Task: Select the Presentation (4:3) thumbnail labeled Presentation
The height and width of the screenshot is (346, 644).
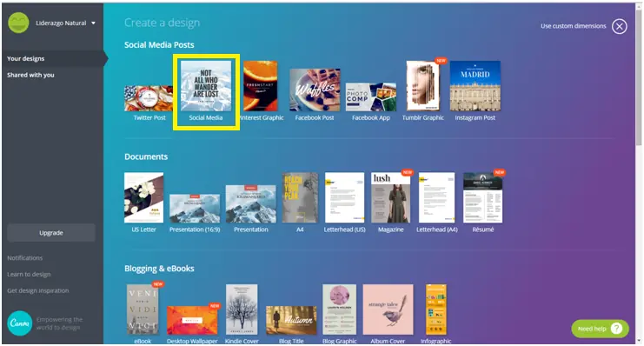Action: 251,203
